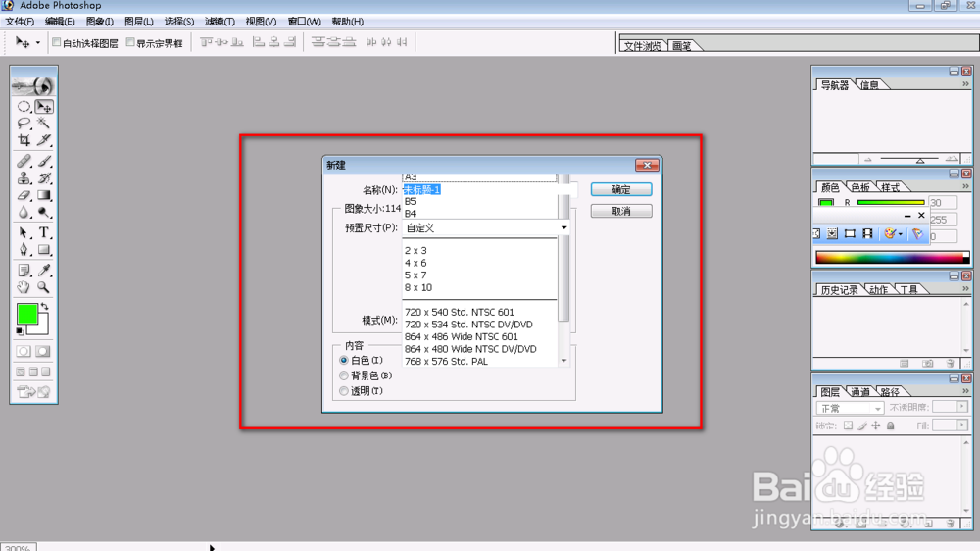Open the 编辑(E) menu

(x=60, y=22)
